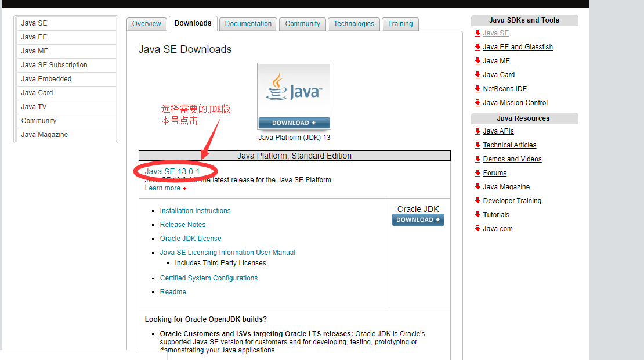Screen dimensions: 644x360
Task: Click the DOWNLOAD button under Java logo
Action: [294, 123]
